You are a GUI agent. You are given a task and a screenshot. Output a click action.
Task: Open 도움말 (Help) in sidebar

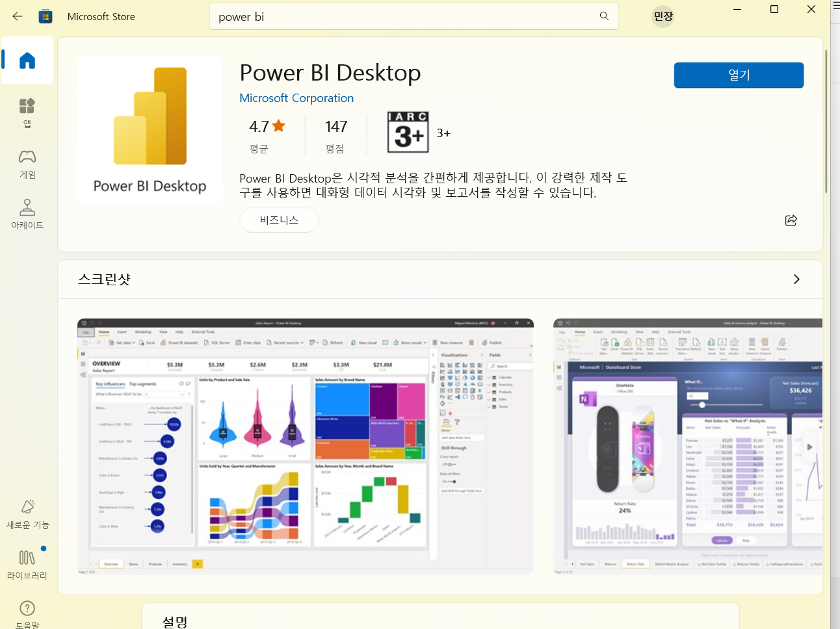[27, 614]
